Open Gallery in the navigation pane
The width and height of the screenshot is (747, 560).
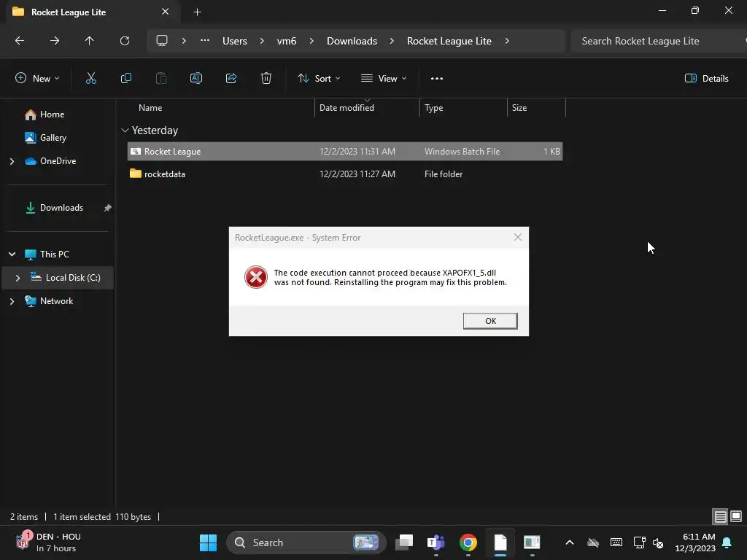point(53,138)
